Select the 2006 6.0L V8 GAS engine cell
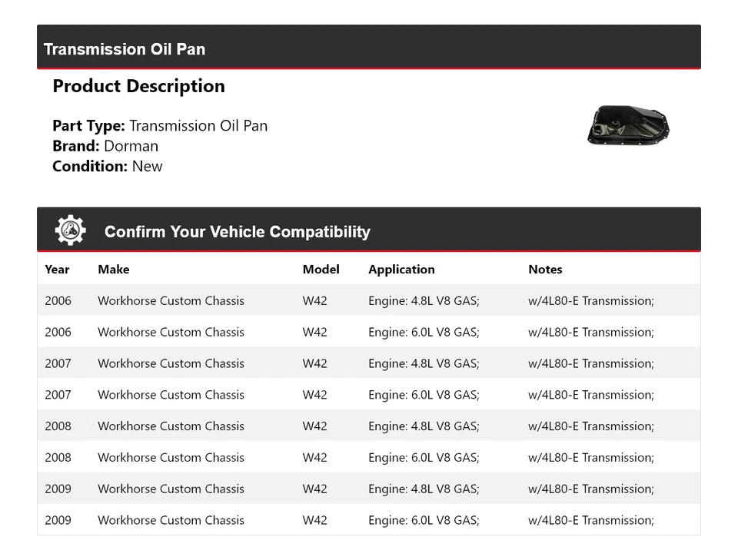The image size is (738, 560). [424, 332]
